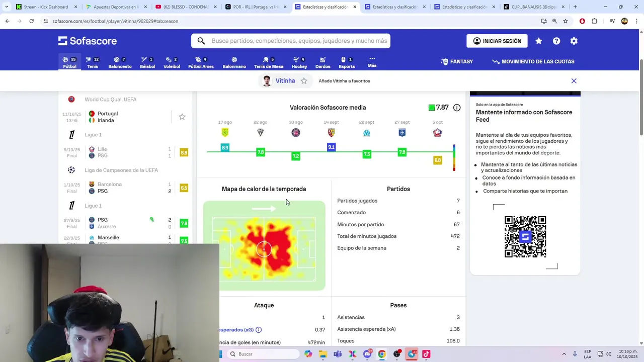This screenshot has height=362, width=644.
Task: Click the season heatmap image
Action: (x=264, y=245)
